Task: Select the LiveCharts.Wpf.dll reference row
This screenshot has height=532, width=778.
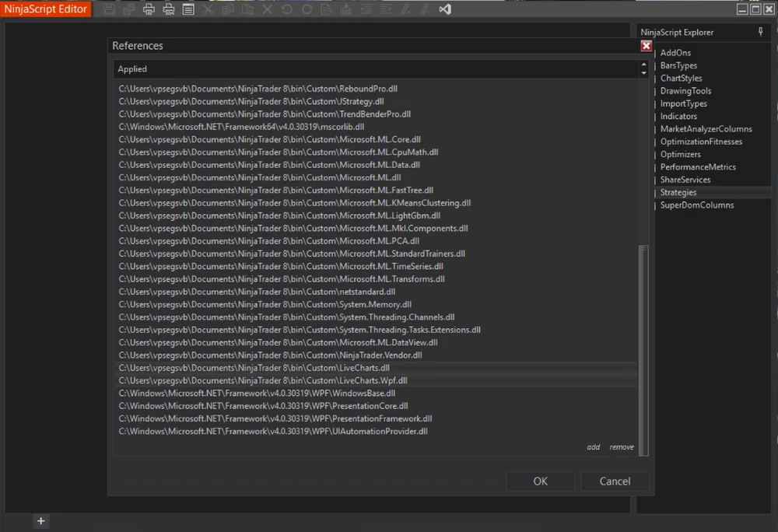Action: tap(375, 381)
